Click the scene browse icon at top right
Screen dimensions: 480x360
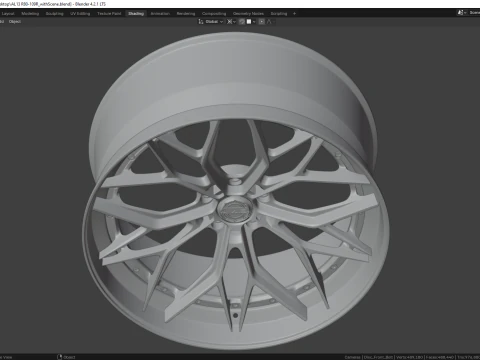click(x=462, y=13)
